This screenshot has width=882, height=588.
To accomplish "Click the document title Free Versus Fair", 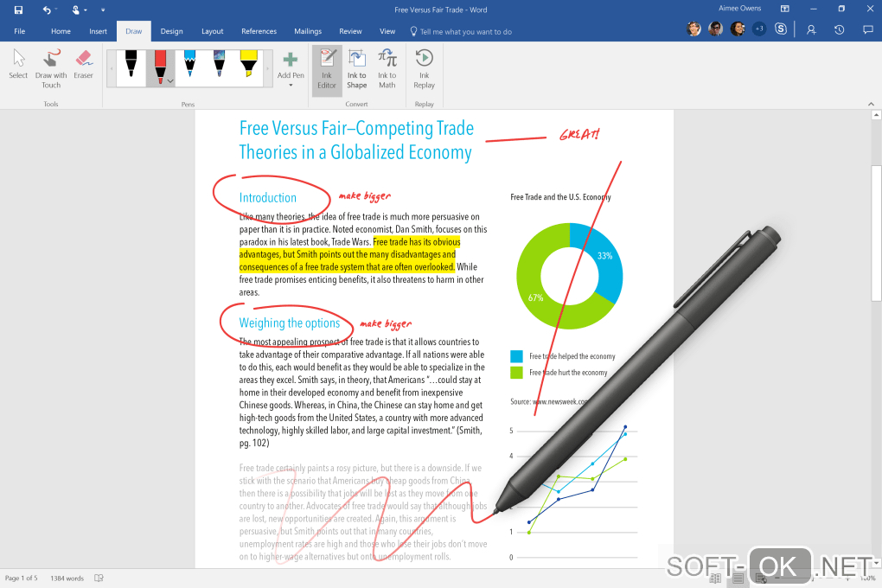I will tap(356, 140).
